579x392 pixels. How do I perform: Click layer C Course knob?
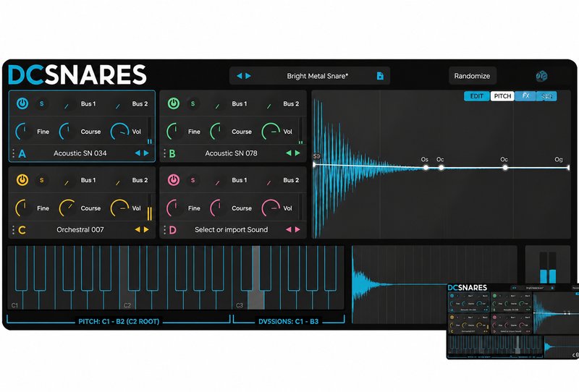(68, 208)
